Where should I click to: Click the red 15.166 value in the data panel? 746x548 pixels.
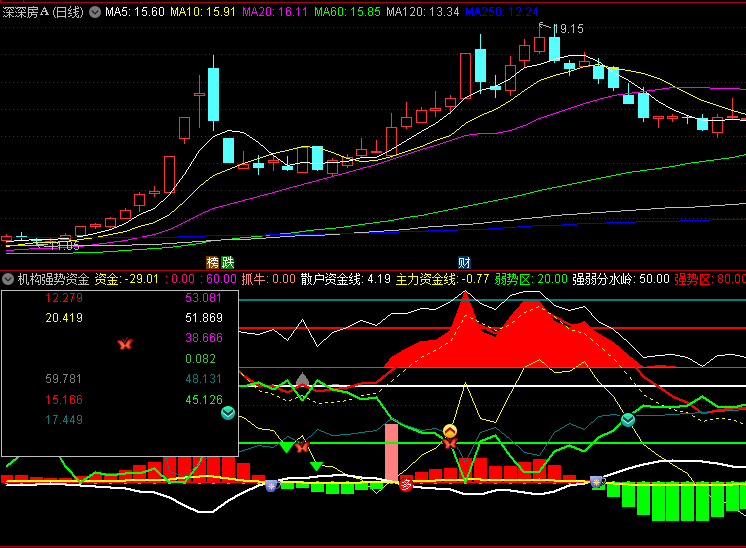coord(64,400)
